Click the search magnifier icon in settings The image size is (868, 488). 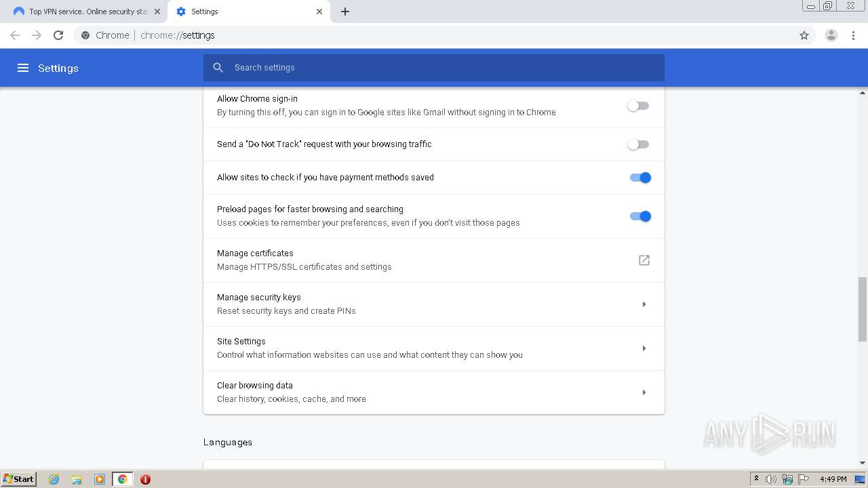[x=218, y=68]
